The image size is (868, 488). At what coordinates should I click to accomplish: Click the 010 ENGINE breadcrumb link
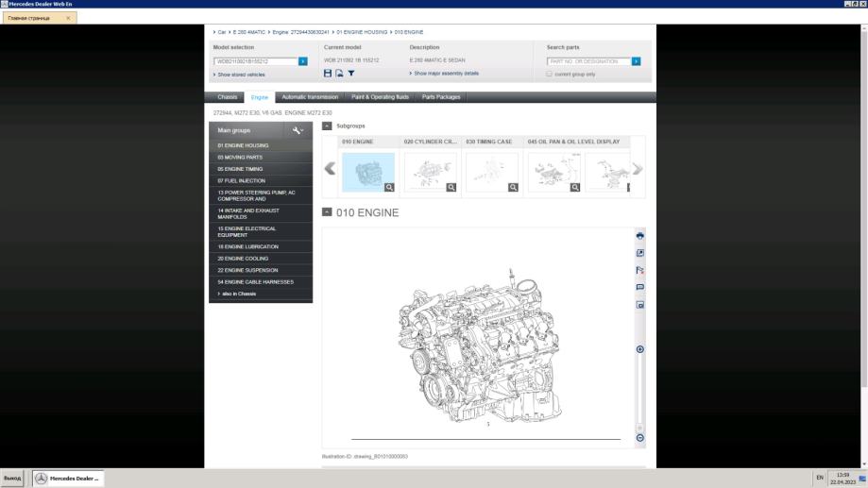[x=409, y=32]
